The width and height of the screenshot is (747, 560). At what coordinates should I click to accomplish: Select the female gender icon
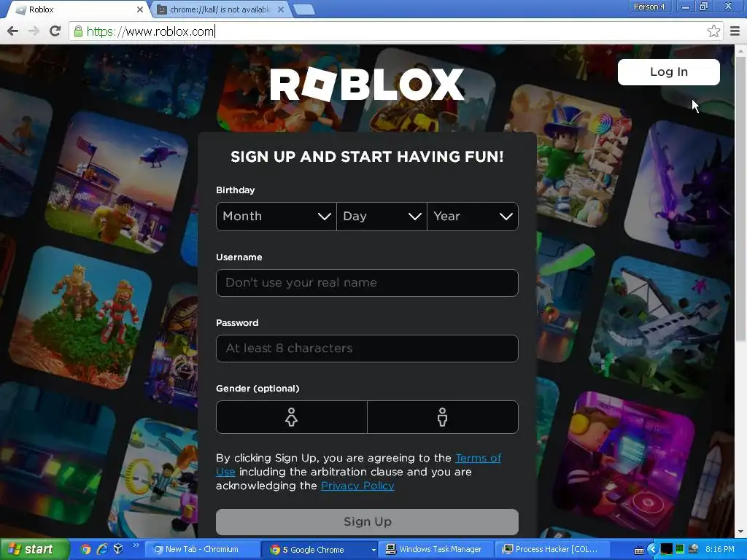[292, 417]
